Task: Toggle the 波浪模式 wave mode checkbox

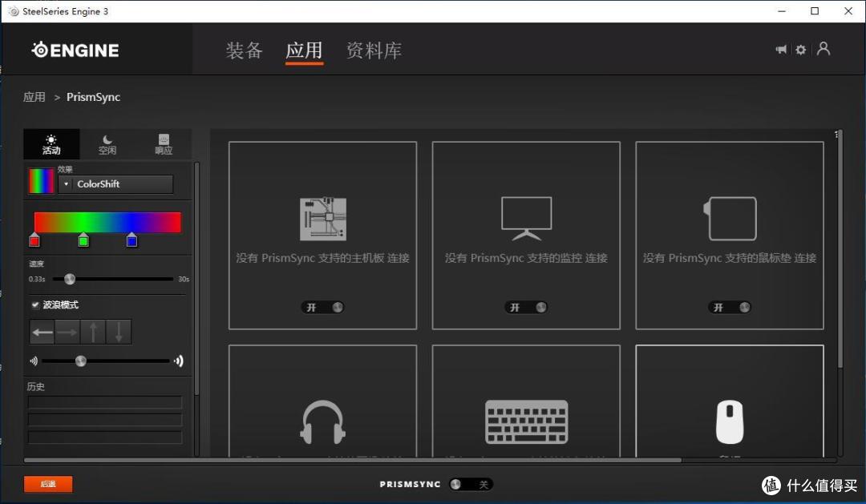Action: point(35,304)
